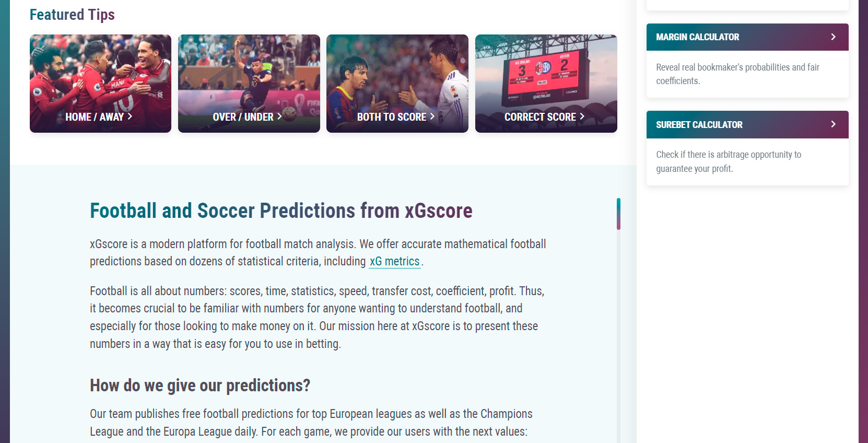
Task: Open the SUREBET CALCULATOR header title
Action: pyautogui.click(x=699, y=125)
